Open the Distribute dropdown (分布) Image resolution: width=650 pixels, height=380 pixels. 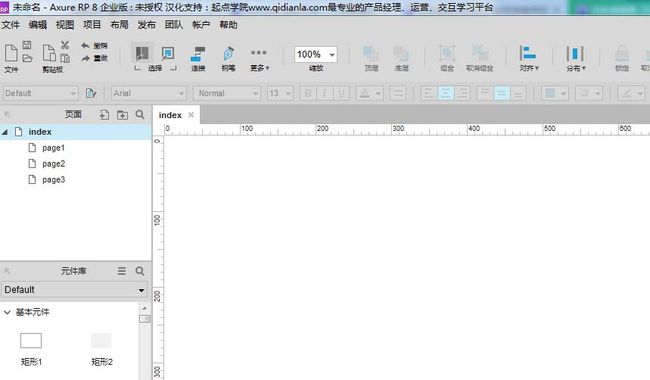coord(575,58)
